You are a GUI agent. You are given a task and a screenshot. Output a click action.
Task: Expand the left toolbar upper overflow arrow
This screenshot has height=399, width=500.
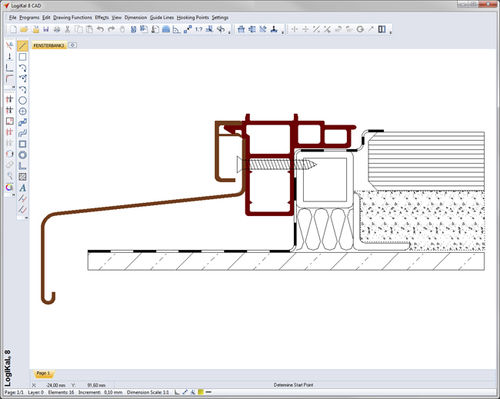tap(13, 87)
